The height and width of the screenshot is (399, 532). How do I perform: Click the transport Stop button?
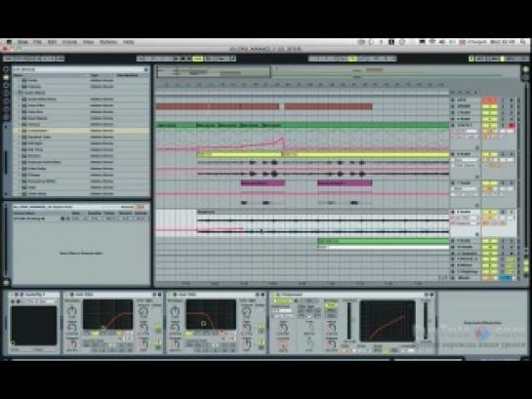tap(183, 59)
